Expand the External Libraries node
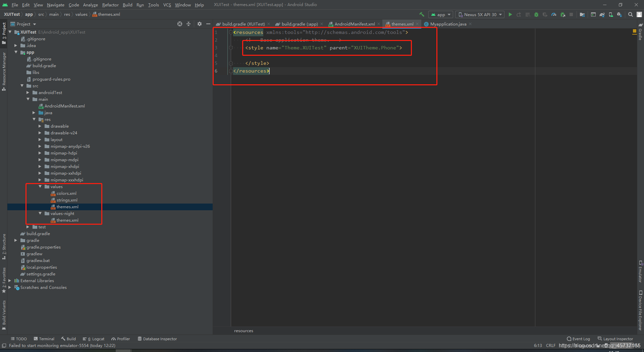644x352 pixels. click(10, 280)
